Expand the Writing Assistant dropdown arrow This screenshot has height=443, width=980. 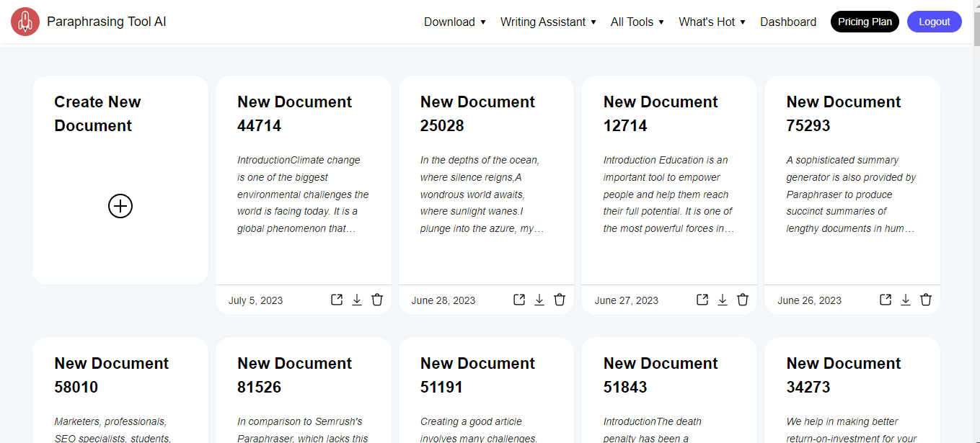tap(593, 22)
